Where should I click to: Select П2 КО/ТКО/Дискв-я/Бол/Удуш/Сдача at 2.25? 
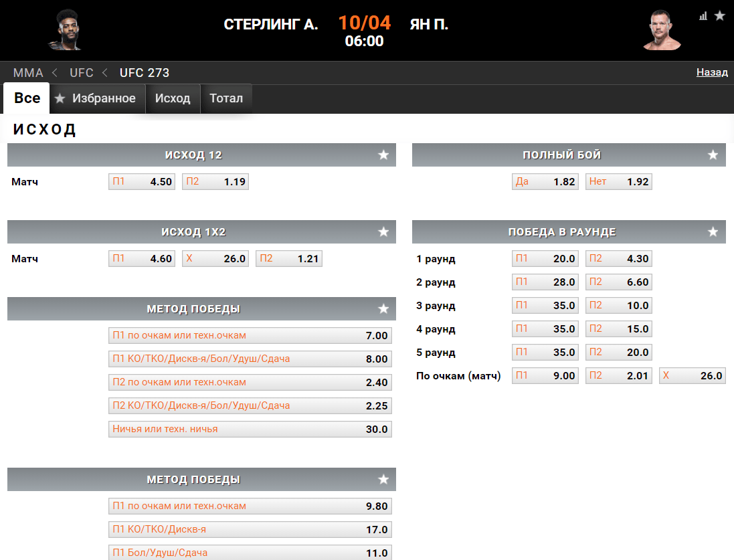pos(250,405)
